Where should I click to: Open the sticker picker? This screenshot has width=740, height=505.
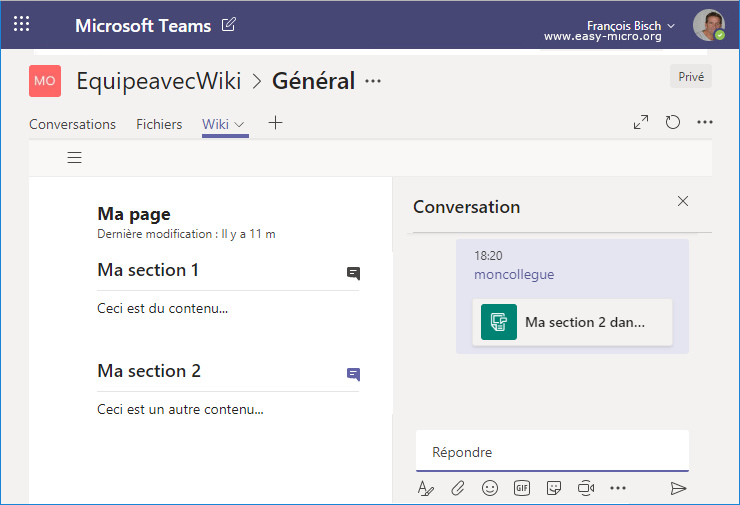tap(554, 488)
